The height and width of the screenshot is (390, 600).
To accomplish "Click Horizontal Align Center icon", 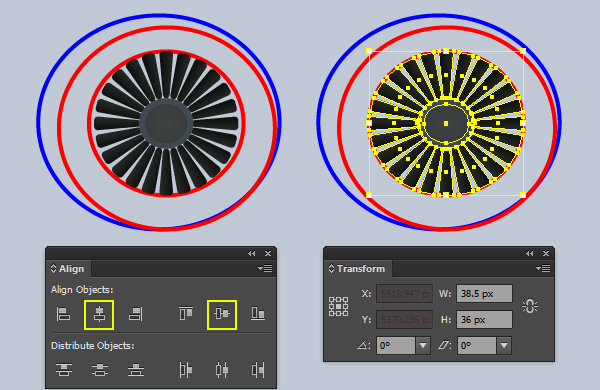I will (x=99, y=314).
